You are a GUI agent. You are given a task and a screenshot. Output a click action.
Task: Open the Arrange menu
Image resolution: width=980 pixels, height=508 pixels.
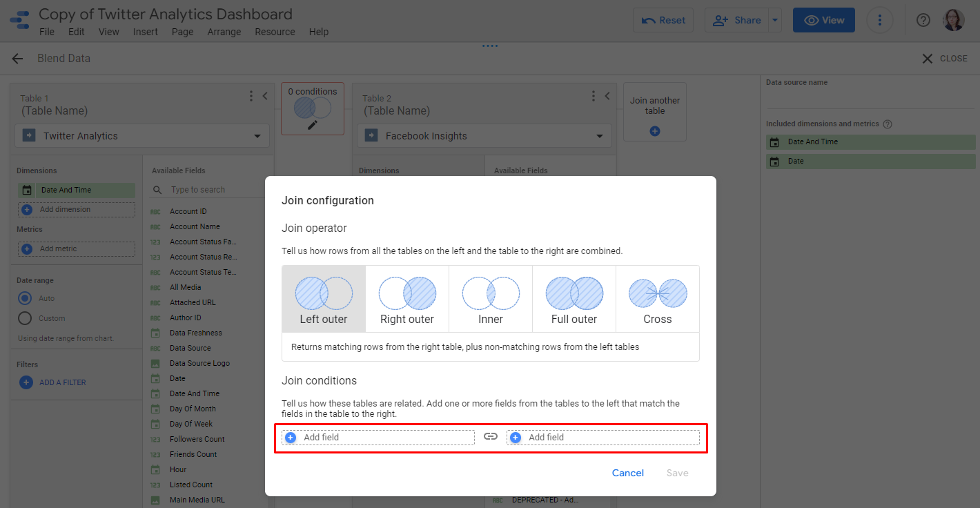[224, 32]
